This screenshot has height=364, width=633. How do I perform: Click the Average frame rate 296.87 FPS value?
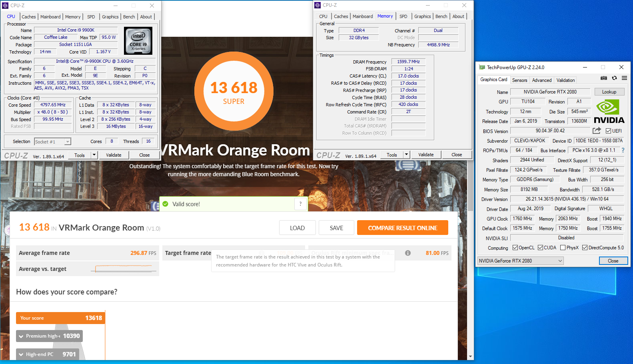[143, 253]
